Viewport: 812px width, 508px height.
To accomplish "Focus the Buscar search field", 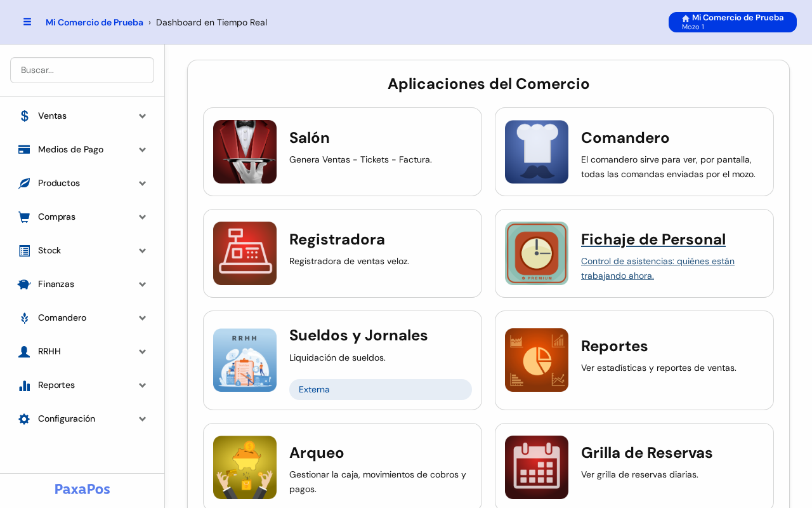I will click(x=82, y=70).
